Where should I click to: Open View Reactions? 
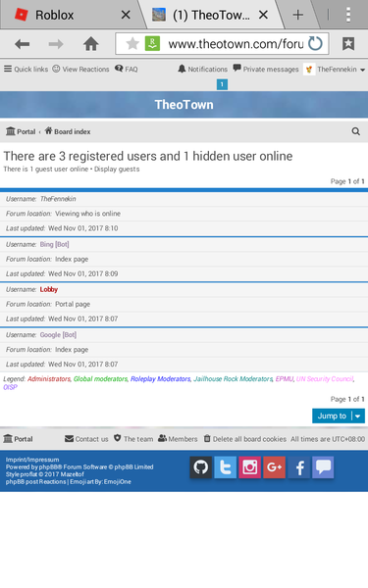pyautogui.click(x=80, y=69)
